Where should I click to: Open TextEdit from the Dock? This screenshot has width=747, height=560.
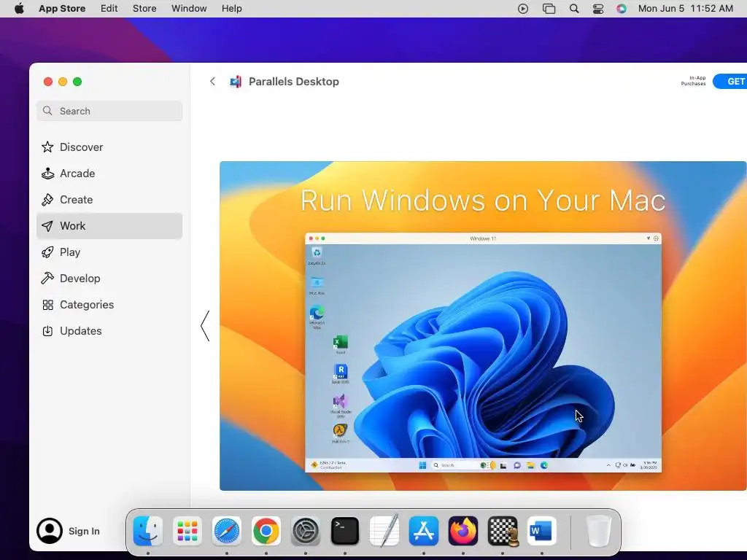pos(384,529)
